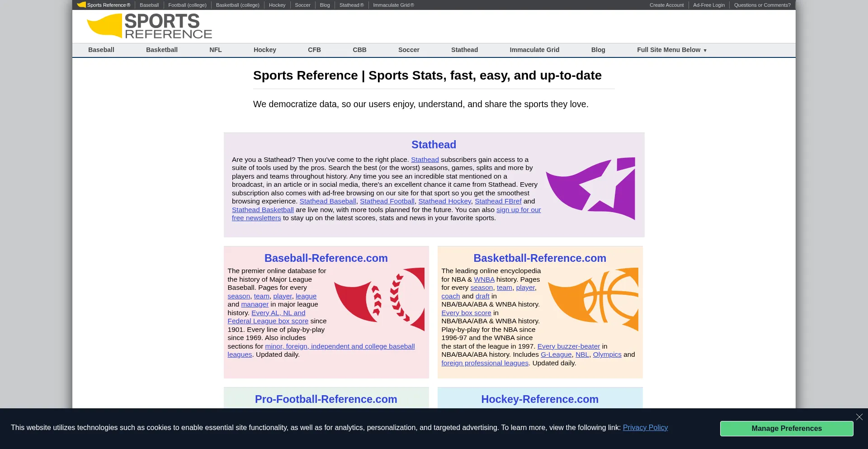The image size is (868, 449).
Task: Open Stathead Football link
Action: tap(387, 201)
